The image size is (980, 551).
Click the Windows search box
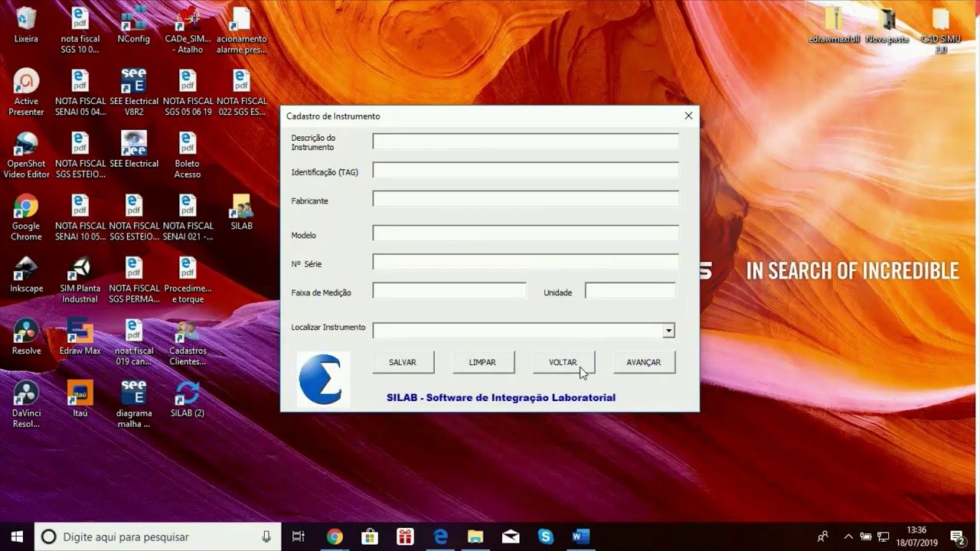pyautogui.click(x=157, y=536)
